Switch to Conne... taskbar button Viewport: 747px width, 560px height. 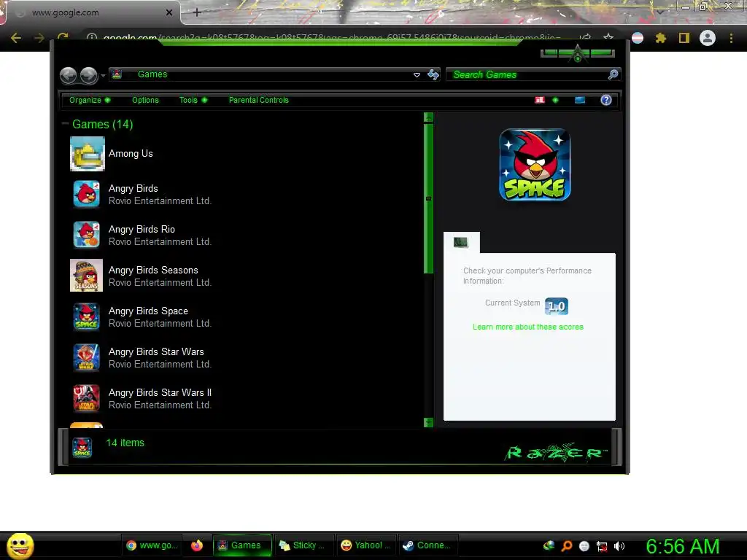(x=427, y=545)
